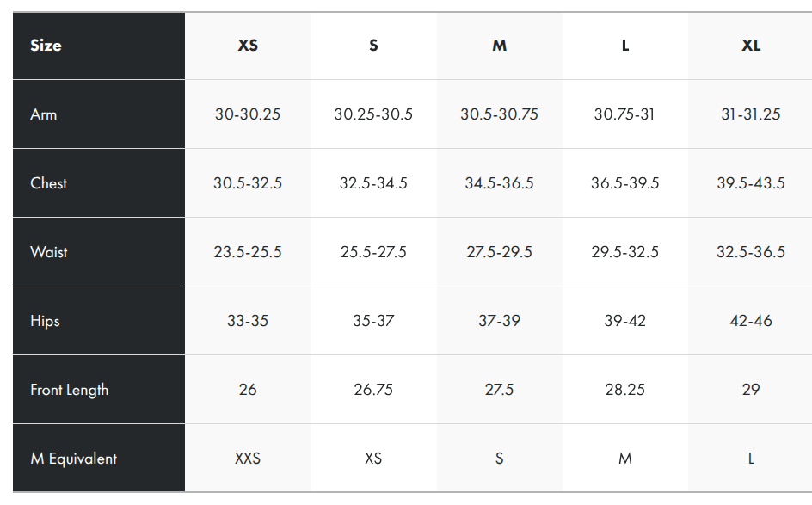Select the Chest row label

[x=49, y=183]
